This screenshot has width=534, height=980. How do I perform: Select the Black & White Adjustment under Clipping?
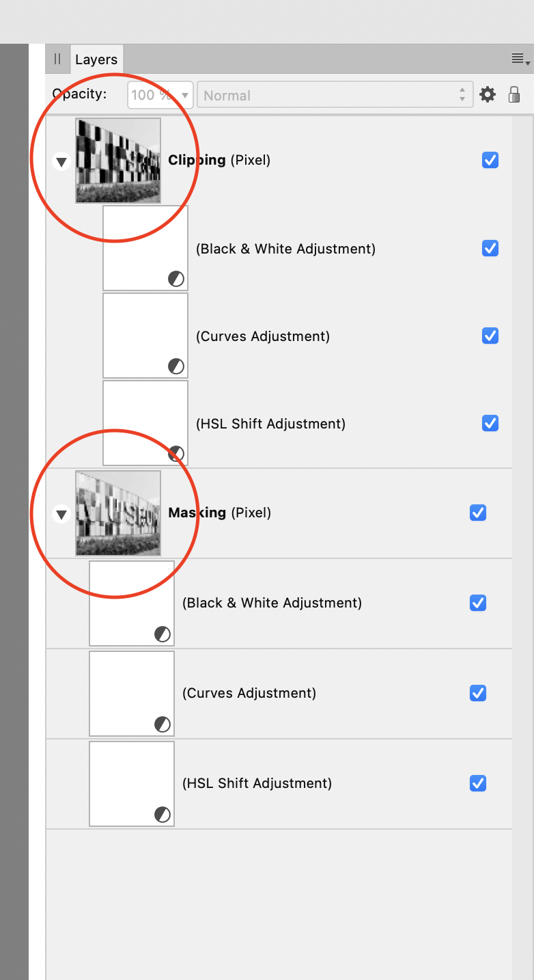coord(285,249)
